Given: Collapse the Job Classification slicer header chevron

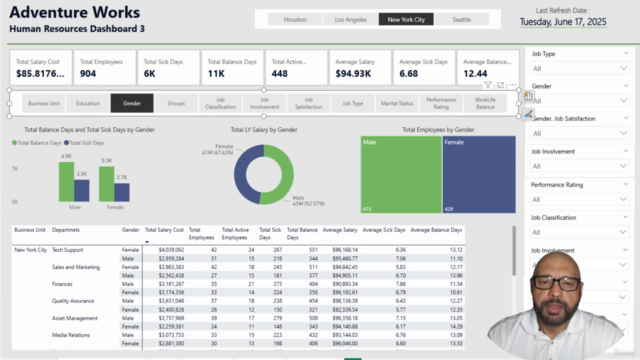Looking at the screenshot, I should 626,217.
